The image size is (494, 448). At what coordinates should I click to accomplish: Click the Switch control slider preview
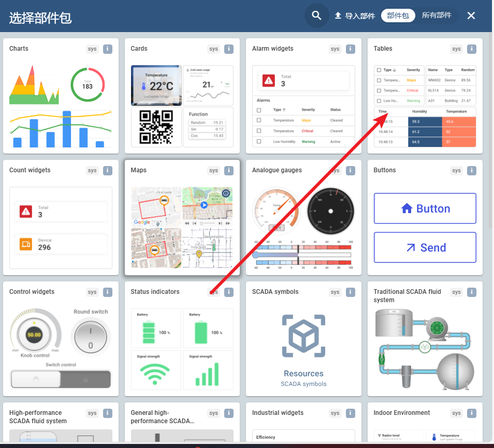pyautogui.click(x=61, y=379)
